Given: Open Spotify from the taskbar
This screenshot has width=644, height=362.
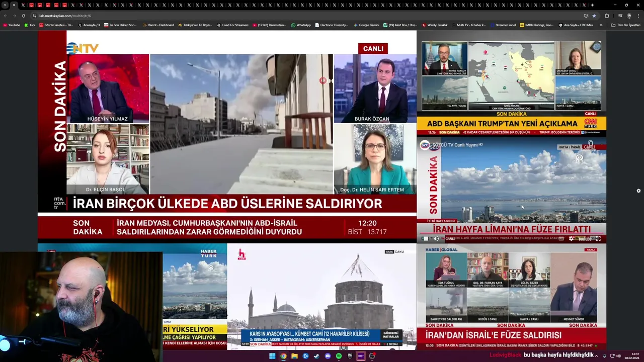Looking at the screenshot, I should 339,356.
